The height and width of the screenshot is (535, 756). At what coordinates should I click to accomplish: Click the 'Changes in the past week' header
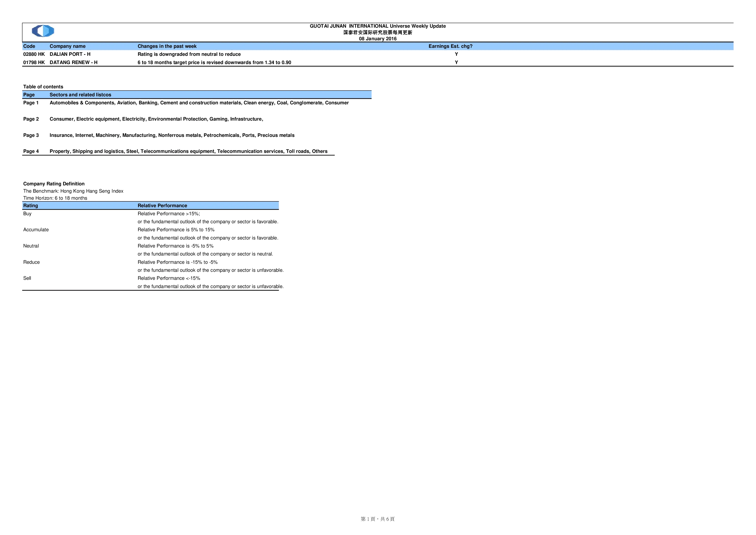(167, 46)
